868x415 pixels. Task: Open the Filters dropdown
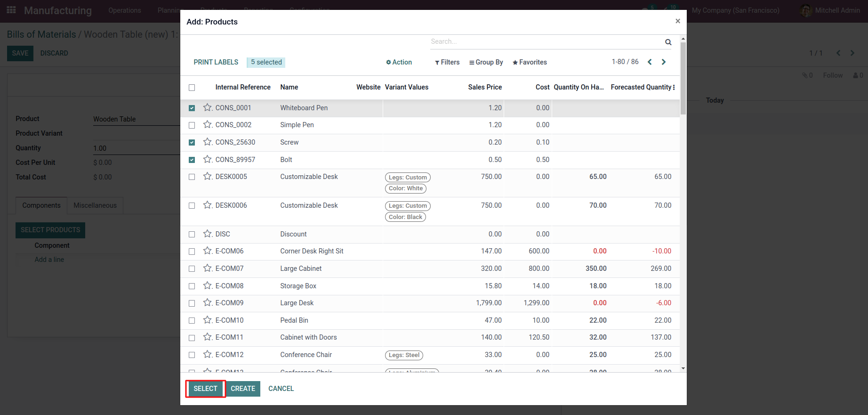pyautogui.click(x=447, y=62)
